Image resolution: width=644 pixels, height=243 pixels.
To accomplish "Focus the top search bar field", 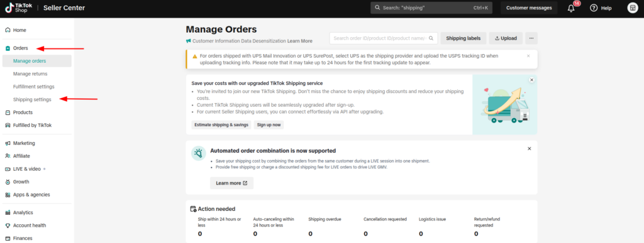I will tap(431, 8).
